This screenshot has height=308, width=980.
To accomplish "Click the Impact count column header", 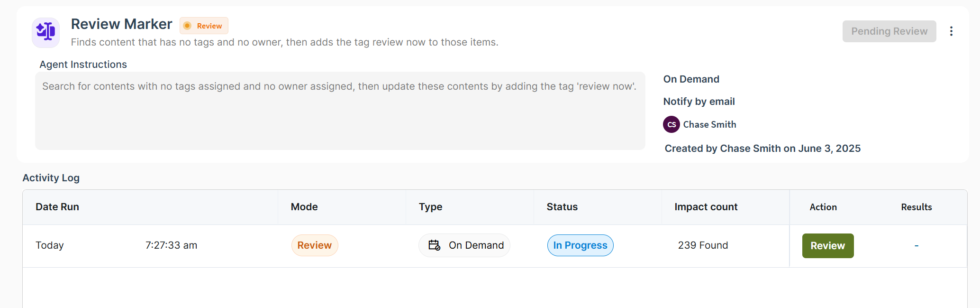I will pyautogui.click(x=706, y=207).
